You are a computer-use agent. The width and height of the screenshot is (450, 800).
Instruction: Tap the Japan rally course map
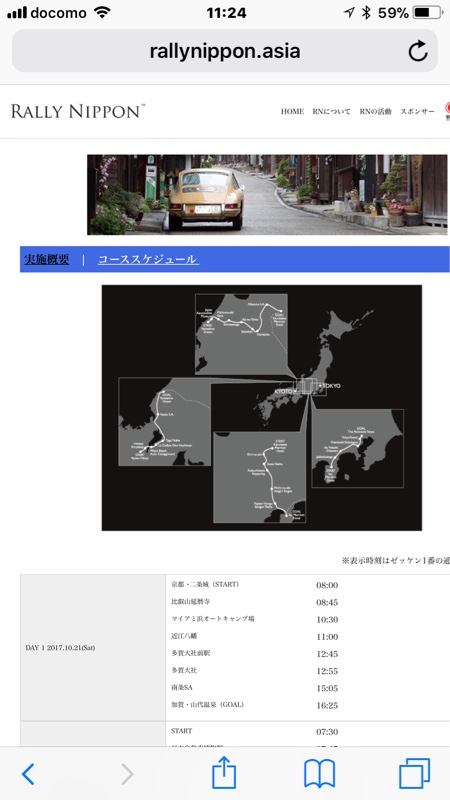[x=262, y=408]
